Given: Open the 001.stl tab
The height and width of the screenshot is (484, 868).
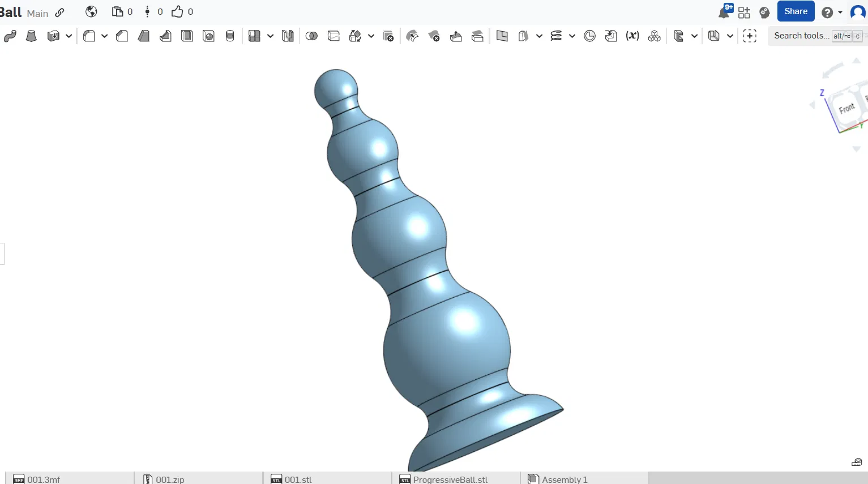Looking at the screenshot, I should 327,479.
